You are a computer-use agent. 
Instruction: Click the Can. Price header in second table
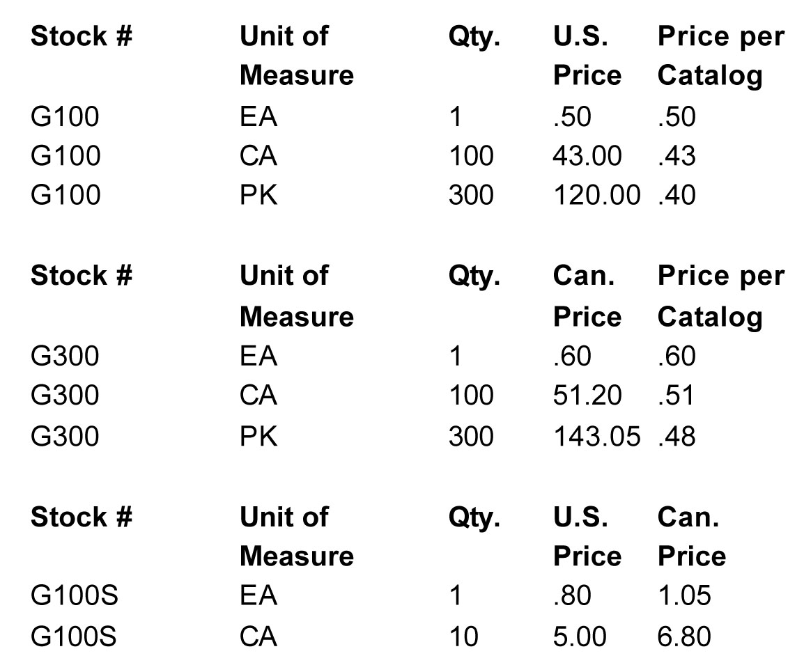click(587, 296)
